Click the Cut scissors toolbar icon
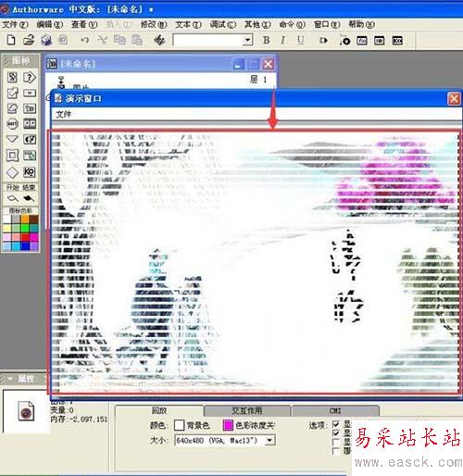The height and width of the screenshot is (476, 463). click(102, 40)
